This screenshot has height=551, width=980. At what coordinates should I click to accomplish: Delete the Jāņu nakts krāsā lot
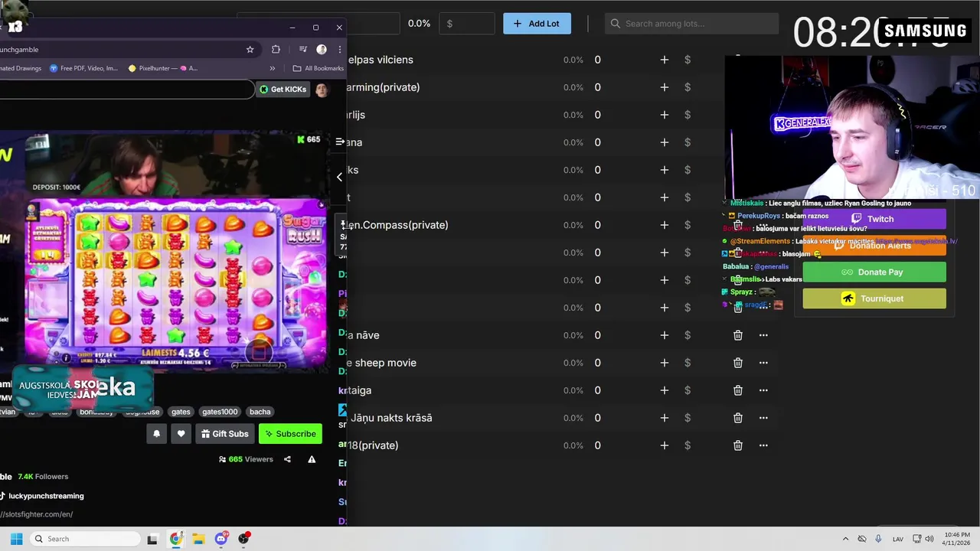tap(738, 418)
